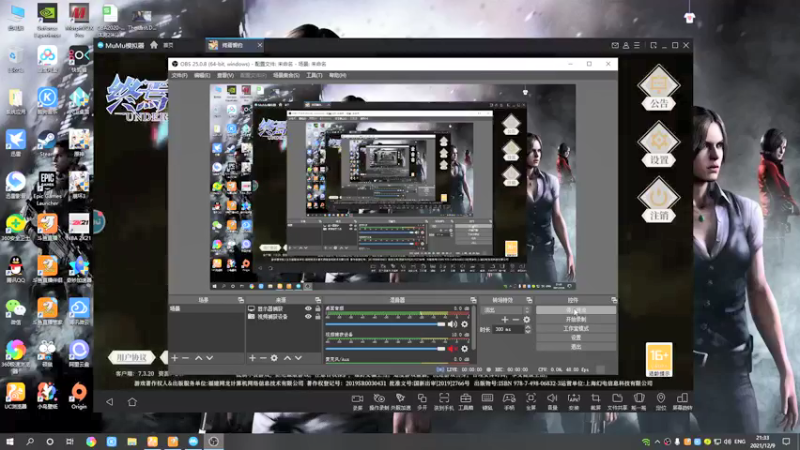The image size is (800, 450).
Task: Remove transition with minus icon
Action: click(x=515, y=319)
